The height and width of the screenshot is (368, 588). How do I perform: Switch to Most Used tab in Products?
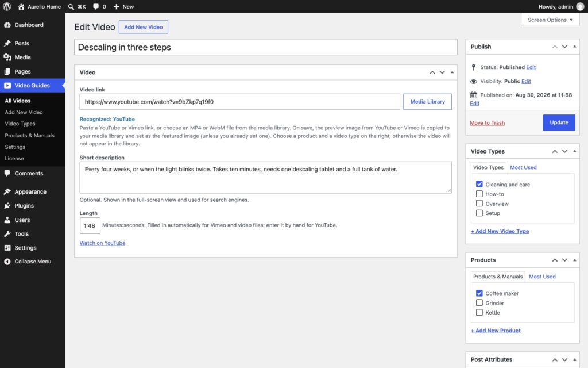(x=542, y=277)
